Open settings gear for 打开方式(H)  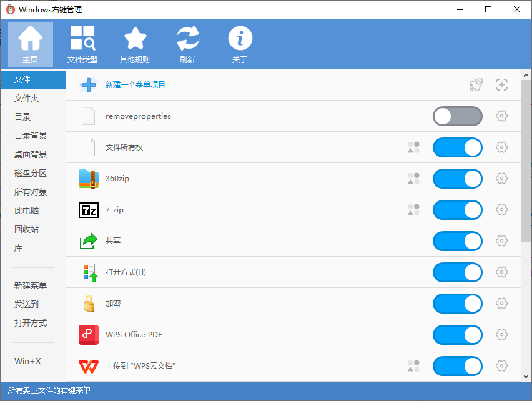(501, 272)
